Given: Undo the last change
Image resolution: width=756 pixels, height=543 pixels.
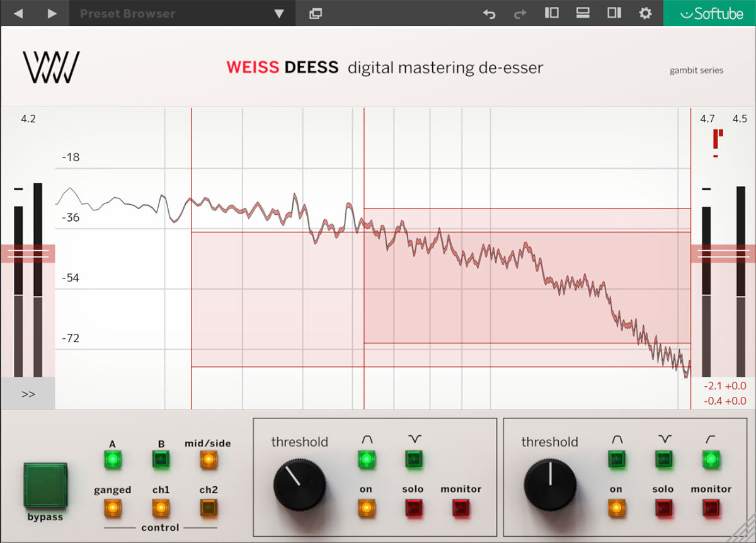Looking at the screenshot, I should 489,13.
